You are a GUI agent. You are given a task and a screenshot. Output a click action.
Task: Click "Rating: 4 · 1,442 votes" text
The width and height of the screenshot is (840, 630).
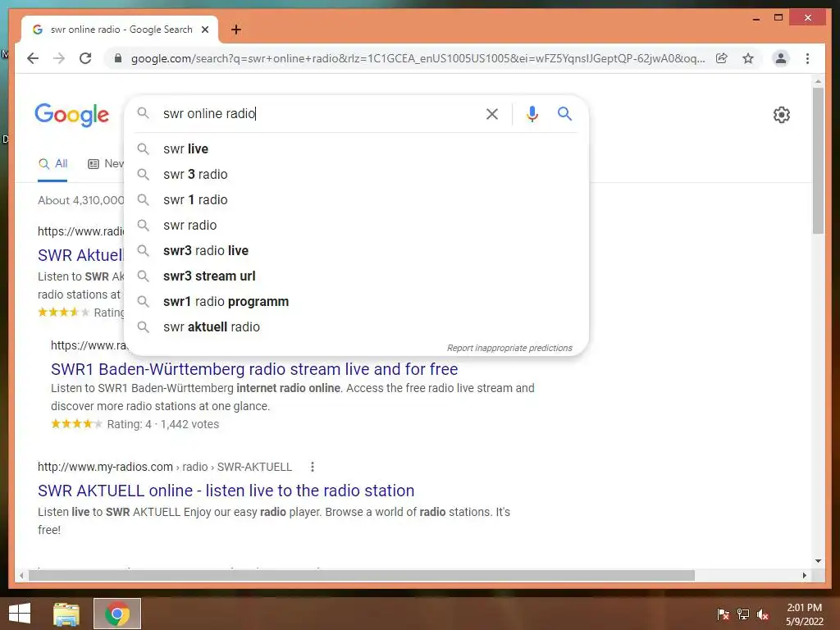point(163,424)
